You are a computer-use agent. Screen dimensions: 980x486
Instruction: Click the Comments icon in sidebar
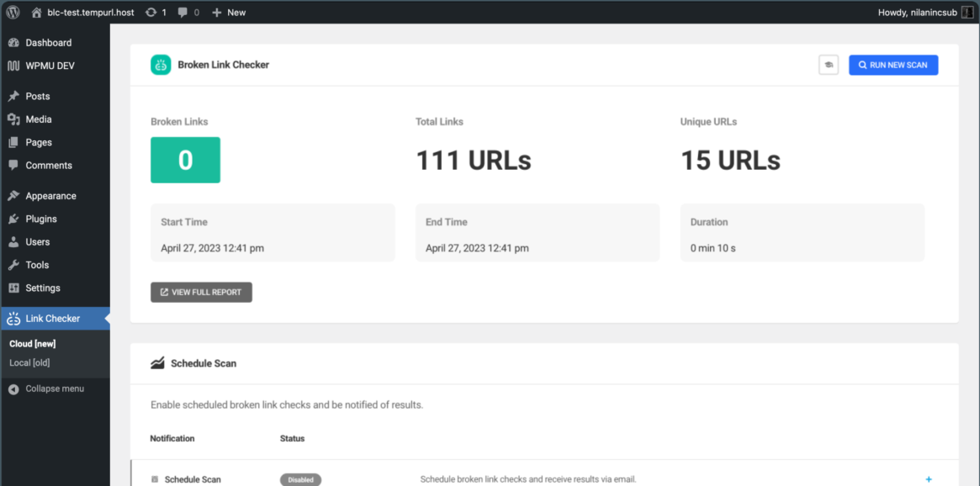(x=13, y=166)
